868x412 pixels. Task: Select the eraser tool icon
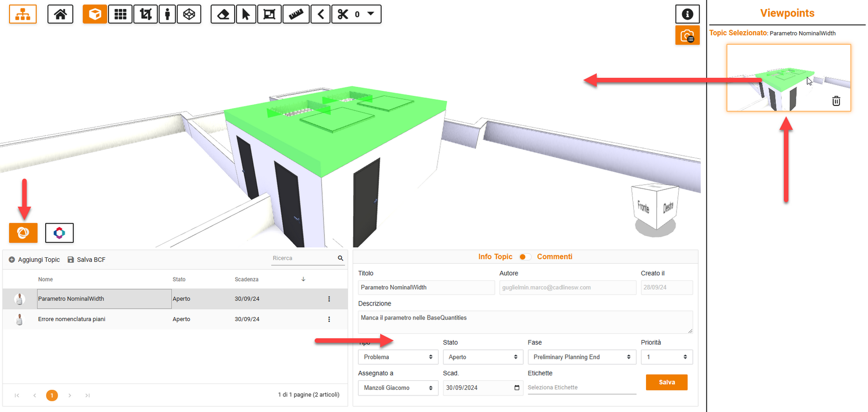pyautogui.click(x=223, y=14)
